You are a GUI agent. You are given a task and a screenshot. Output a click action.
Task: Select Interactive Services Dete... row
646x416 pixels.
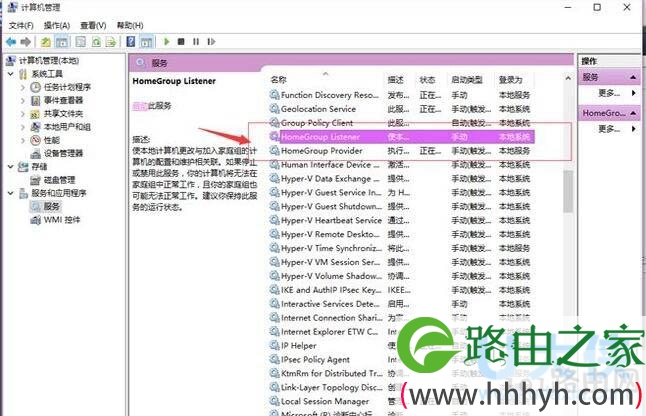(400, 304)
